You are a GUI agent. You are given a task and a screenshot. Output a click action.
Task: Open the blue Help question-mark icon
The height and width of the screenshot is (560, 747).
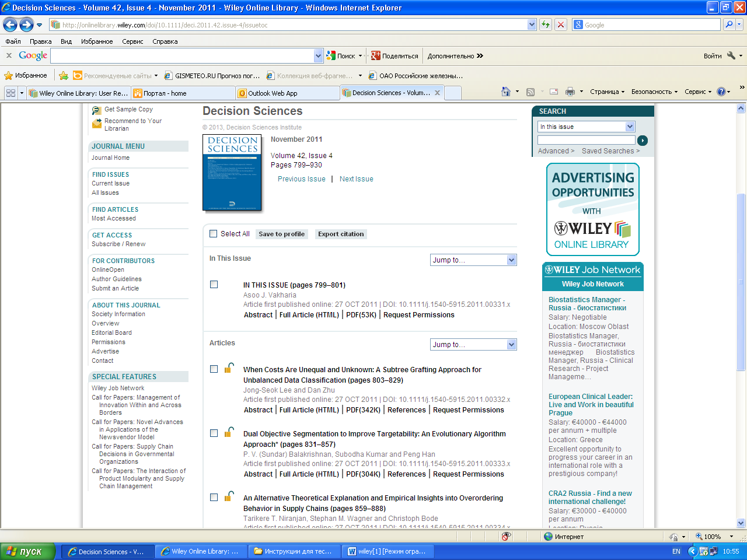721,92
